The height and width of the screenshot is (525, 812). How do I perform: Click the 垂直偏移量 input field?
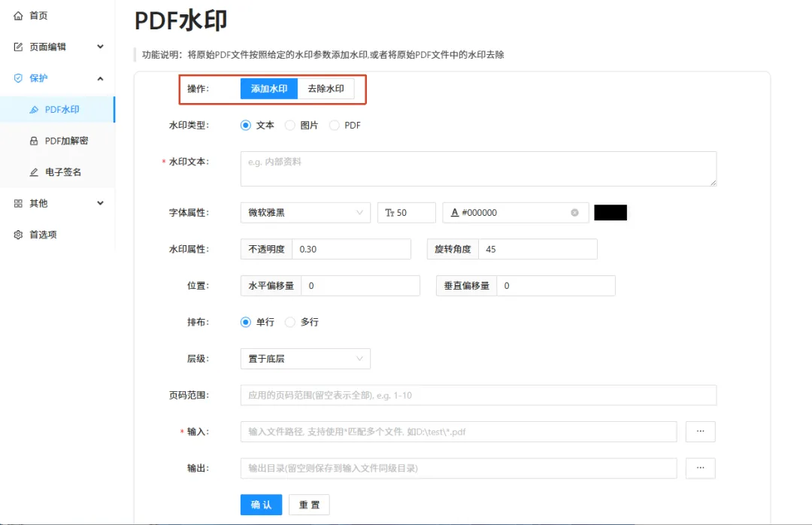point(556,286)
